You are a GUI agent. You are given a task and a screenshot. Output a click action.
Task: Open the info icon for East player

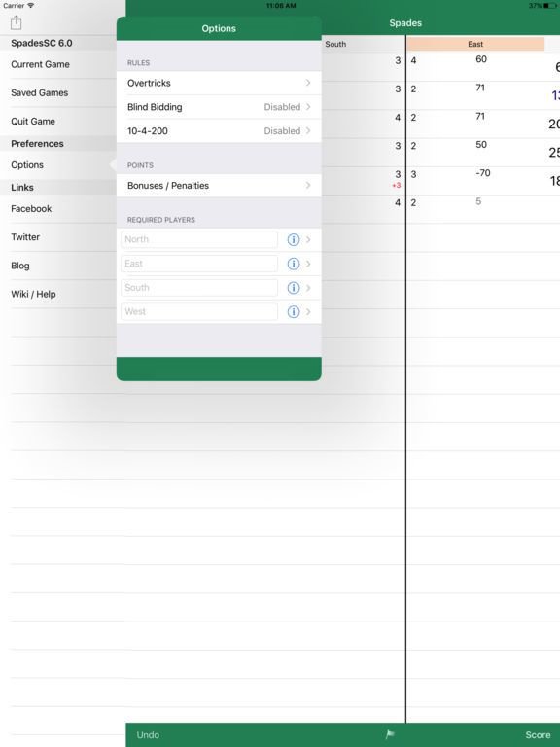pyautogui.click(x=294, y=264)
